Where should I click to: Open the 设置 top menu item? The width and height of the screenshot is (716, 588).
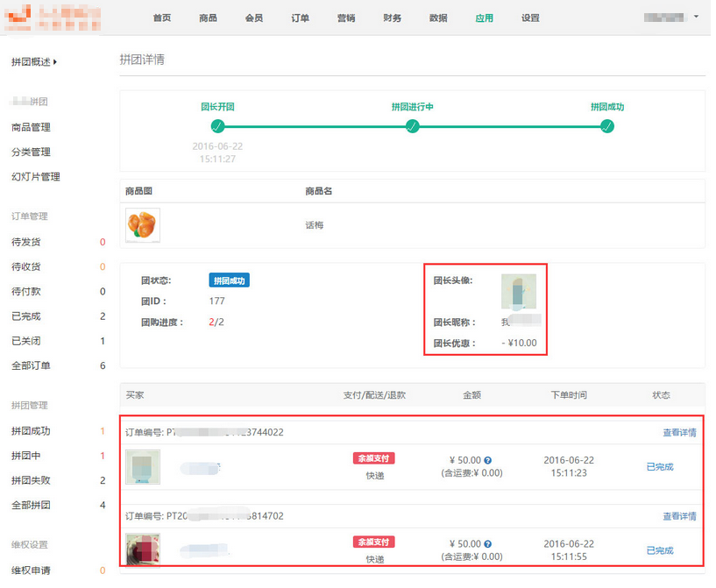click(x=530, y=18)
